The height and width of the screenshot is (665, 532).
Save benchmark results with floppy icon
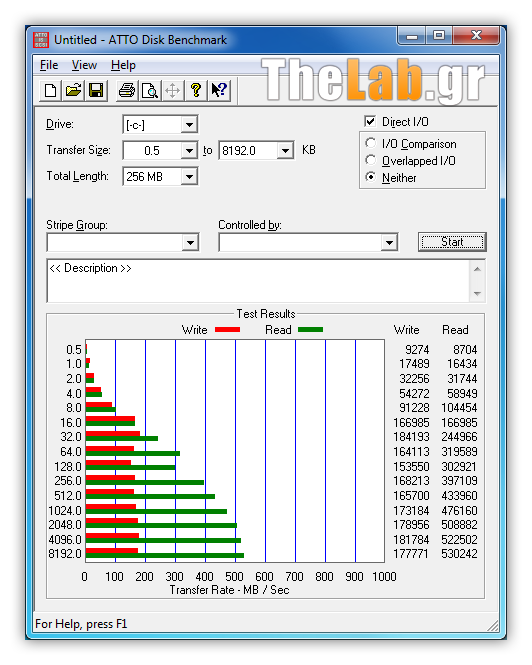96,90
